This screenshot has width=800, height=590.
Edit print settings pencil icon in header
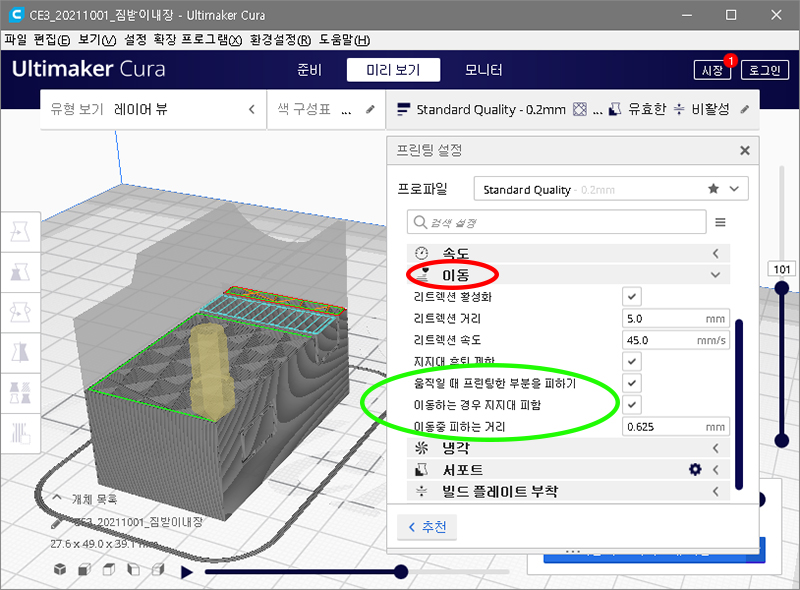(x=745, y=109)
